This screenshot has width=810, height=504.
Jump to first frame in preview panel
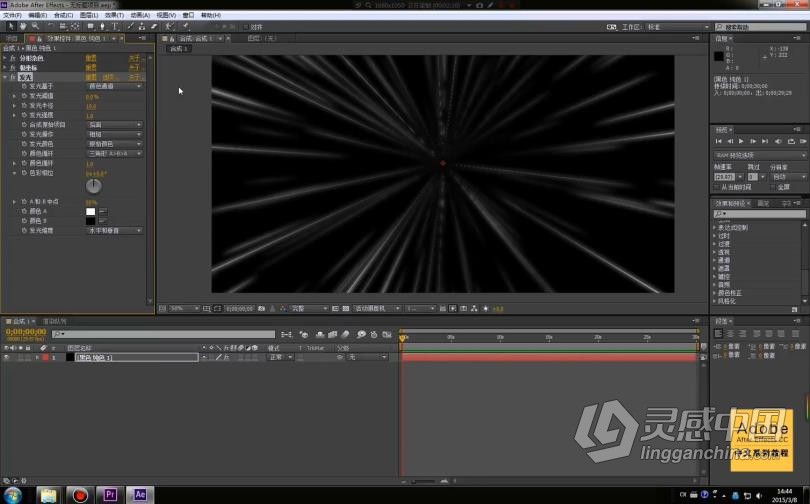point(719,141)
